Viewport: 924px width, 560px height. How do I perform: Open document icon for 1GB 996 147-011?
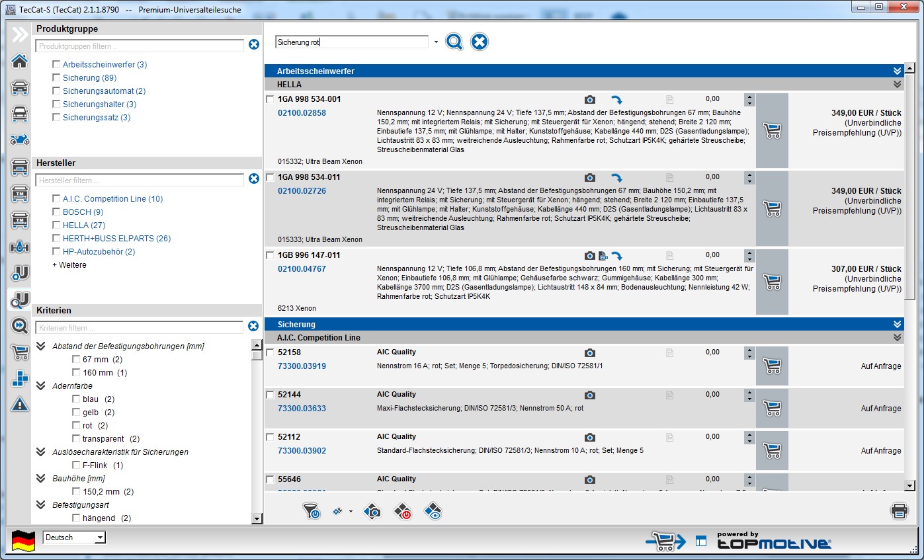click(x=669, y=256)
